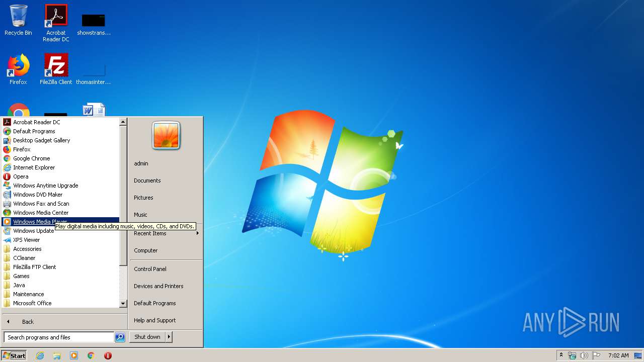The height and width of the screenshot is (362, 644).
Task: Open the Recycle Bin desktop icon
Action: click(x=18, y=20)
